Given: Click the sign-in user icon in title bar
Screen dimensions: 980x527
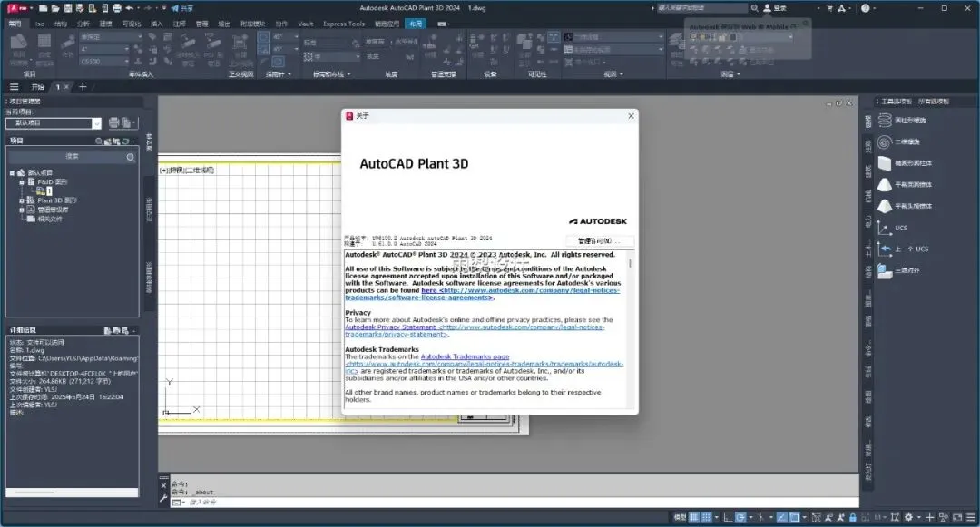Looking at the screenshot, I should click(768, 8).
